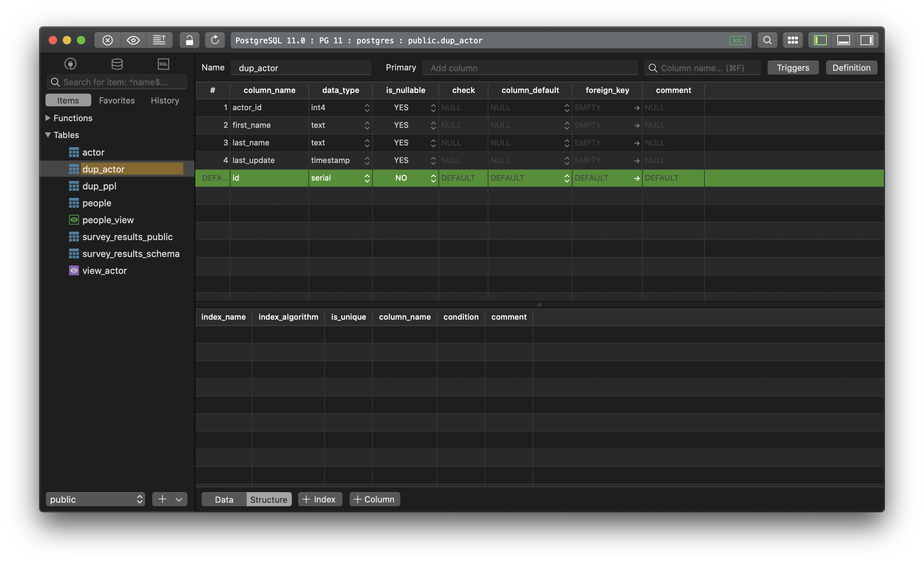This screenshot has width=924, height=564.
Task: Click the loc badge in the title bar
Action: [x=737, y=40]
